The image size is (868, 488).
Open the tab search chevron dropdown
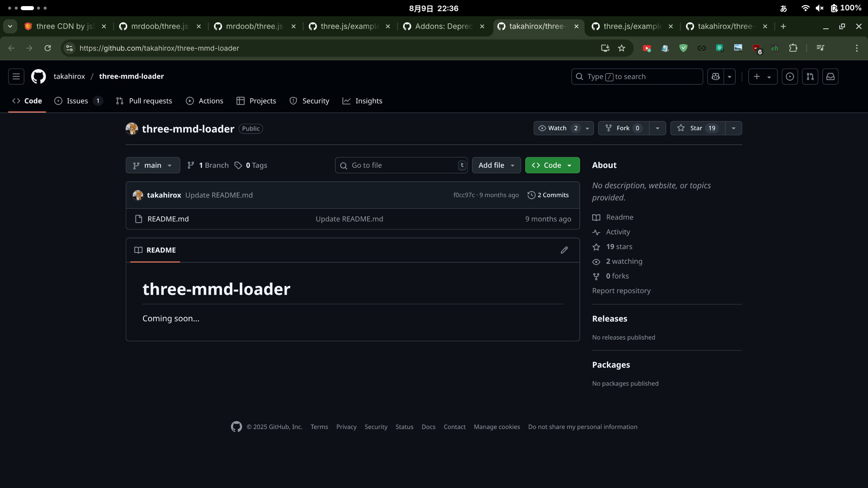tap(10, 26)
